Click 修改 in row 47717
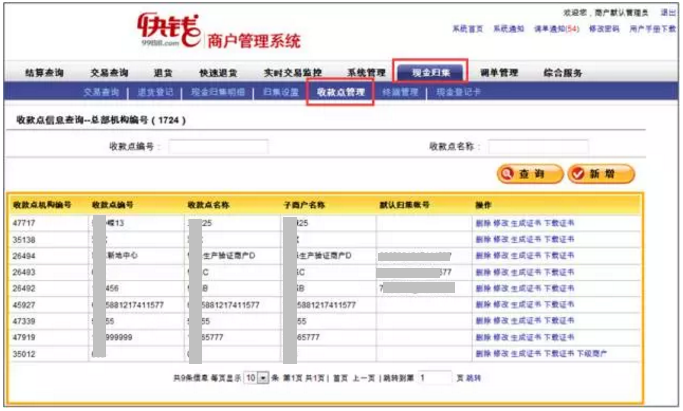Viewport: 683px width, 411px height. pos(500,223)
